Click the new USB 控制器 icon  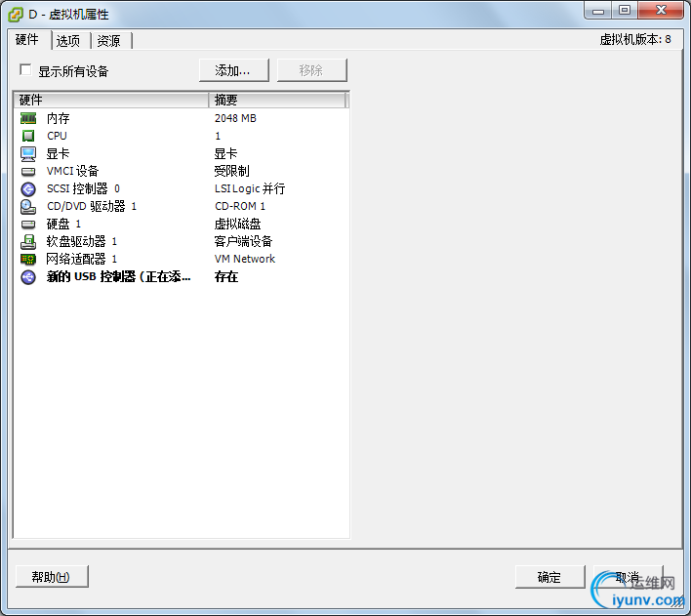(x=28, y=277)
